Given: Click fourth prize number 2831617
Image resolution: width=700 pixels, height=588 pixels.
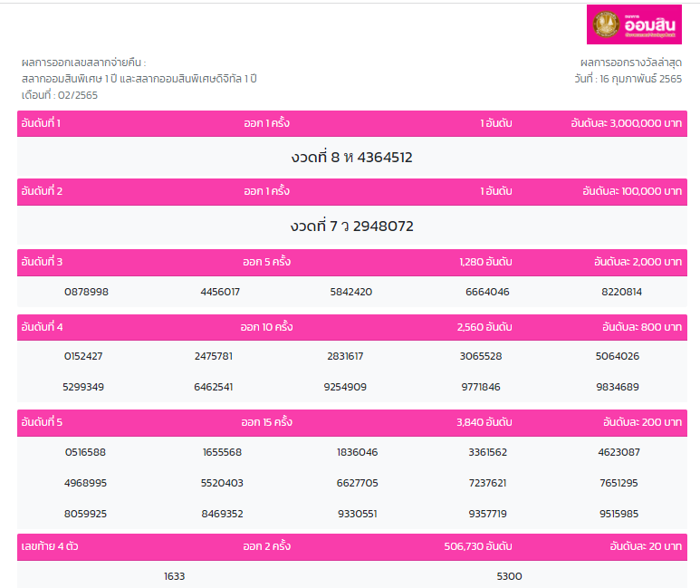Looking at the screenshot, I should coord(345,356).
